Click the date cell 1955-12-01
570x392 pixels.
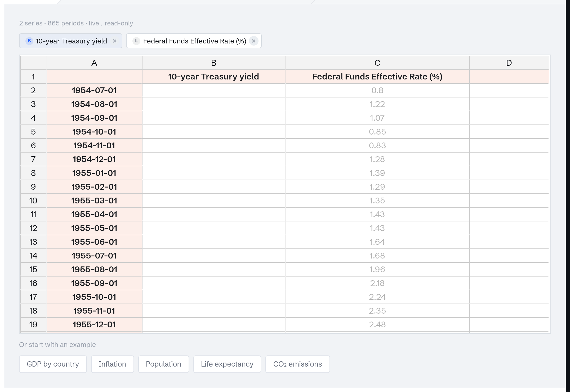coord(94,324)
